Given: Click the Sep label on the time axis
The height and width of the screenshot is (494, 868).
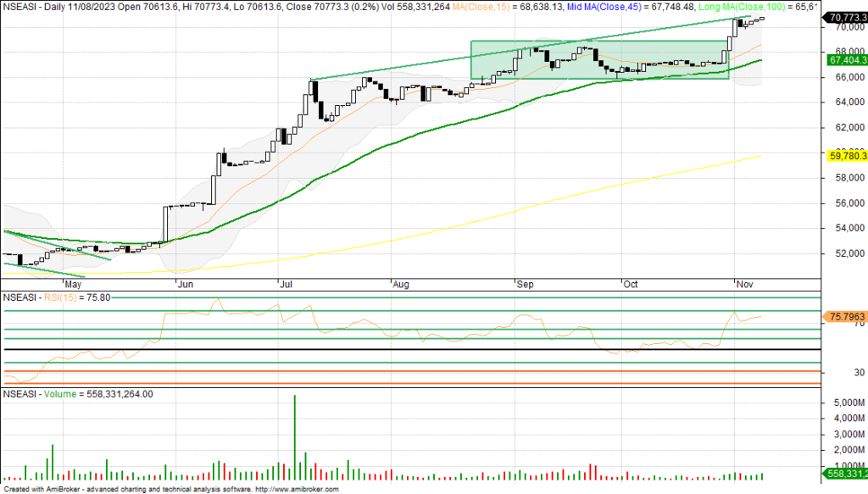Looking at the screenshot, I should (x=518, y=286).
